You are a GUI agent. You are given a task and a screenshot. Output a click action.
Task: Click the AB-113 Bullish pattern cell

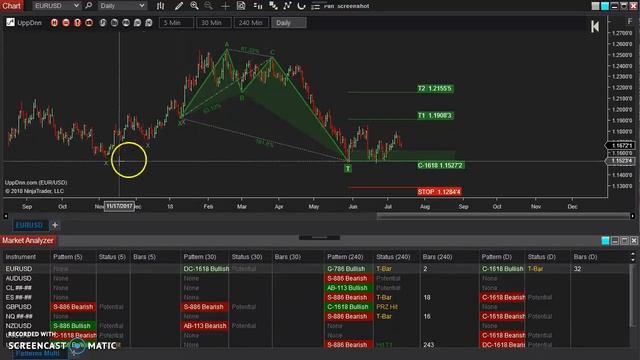tap(349, 288)
